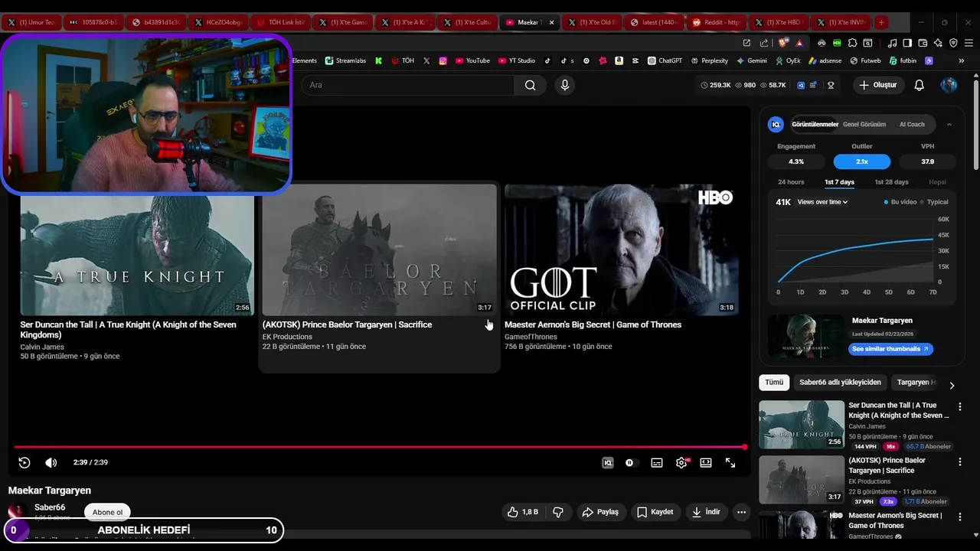Open the Gemini bookmark
Image resolution: width=980 pixels, height=551 pixels.
coord(751,60)
